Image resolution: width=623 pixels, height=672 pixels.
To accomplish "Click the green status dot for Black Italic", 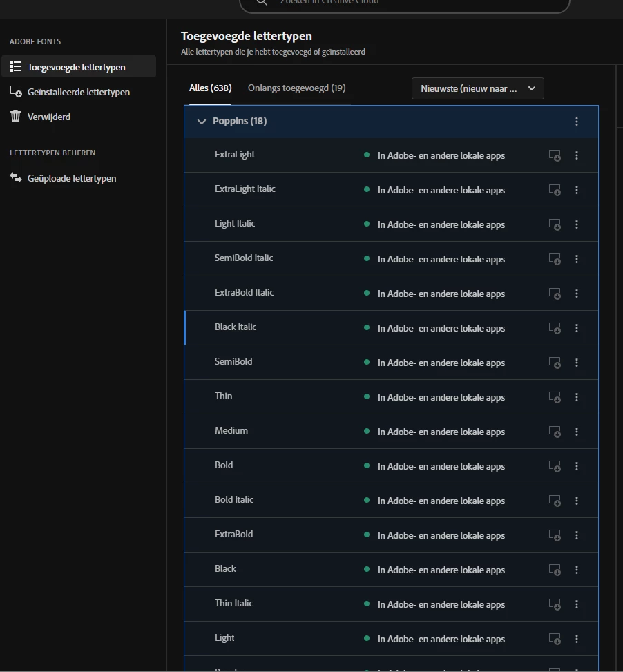I will click(x=366, y=327).
